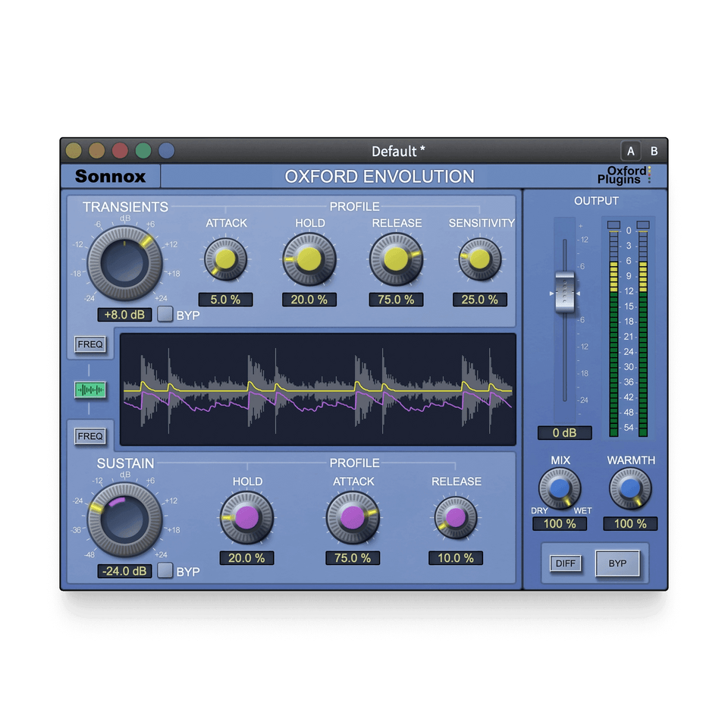Image resolution: width=728 pixels, height=728 pixels.
Task: Switch to the B preset slot
Action: pos(654,150)
